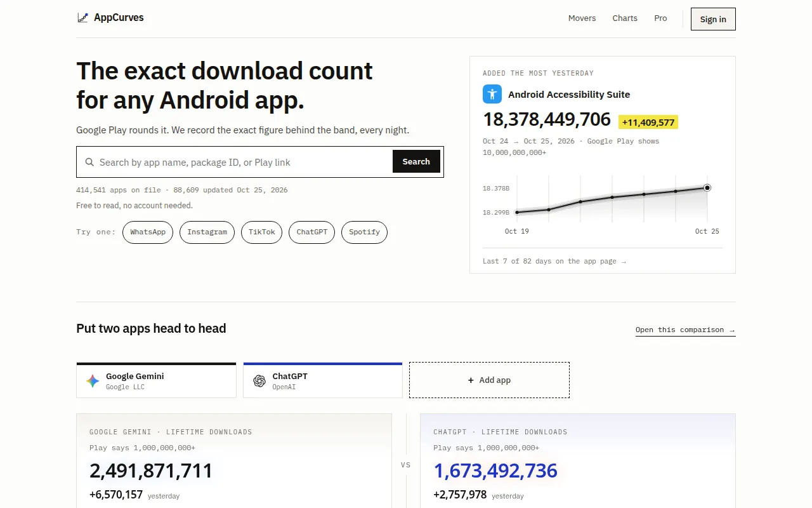Viewport: 812px width, 508px height.
Task: Click the Gemini total 2,491,871,711
Action: pyautogui.click(x=151, y=471)
